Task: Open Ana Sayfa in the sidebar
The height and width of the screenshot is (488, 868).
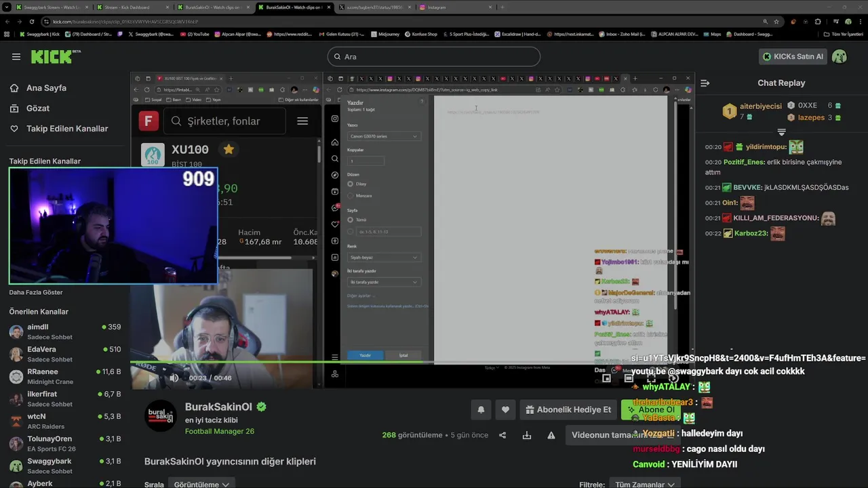Action: click(x=46, y=88)
